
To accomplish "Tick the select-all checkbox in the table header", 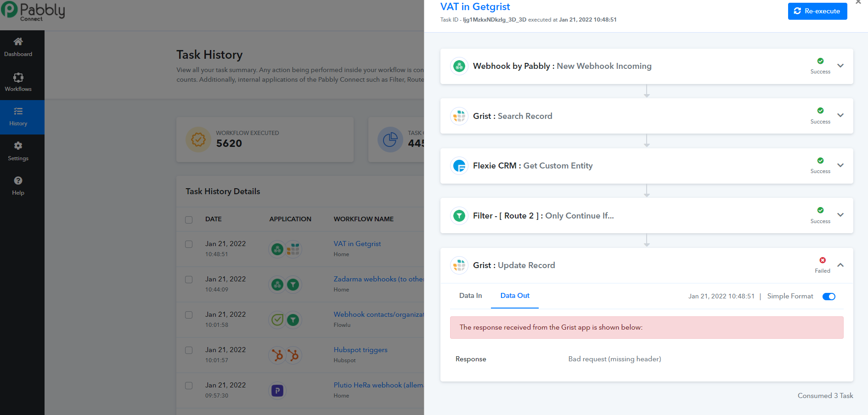I will 189,219.
